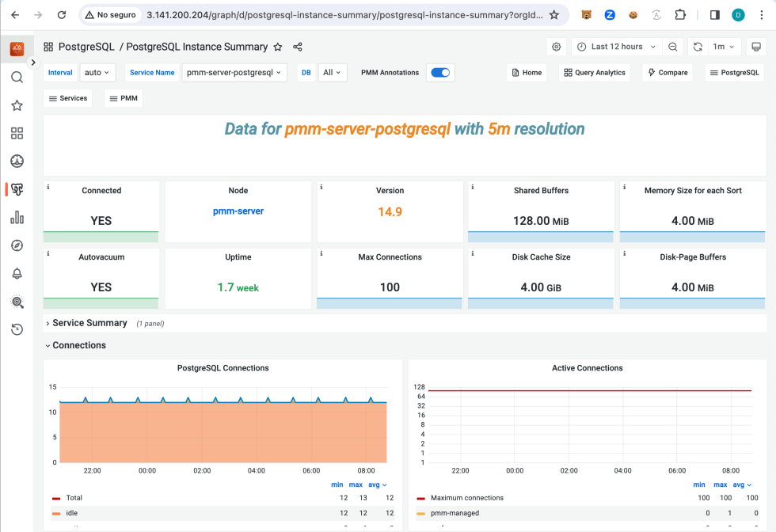Viewport: 776px width, 532px height.
Task: Open the PMM menu
Action: [123, 98]
